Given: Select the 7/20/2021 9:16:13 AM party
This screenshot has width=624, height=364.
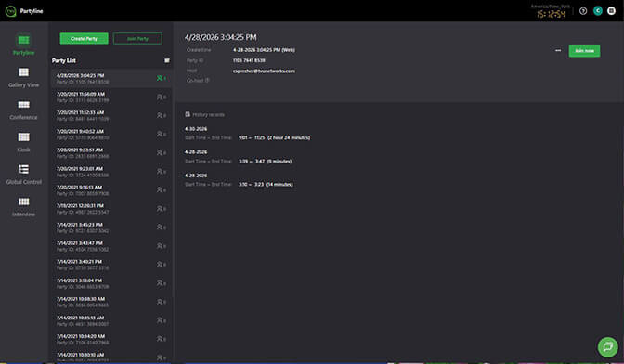Looking at the screenshot, I should click(x=111, y=190).
